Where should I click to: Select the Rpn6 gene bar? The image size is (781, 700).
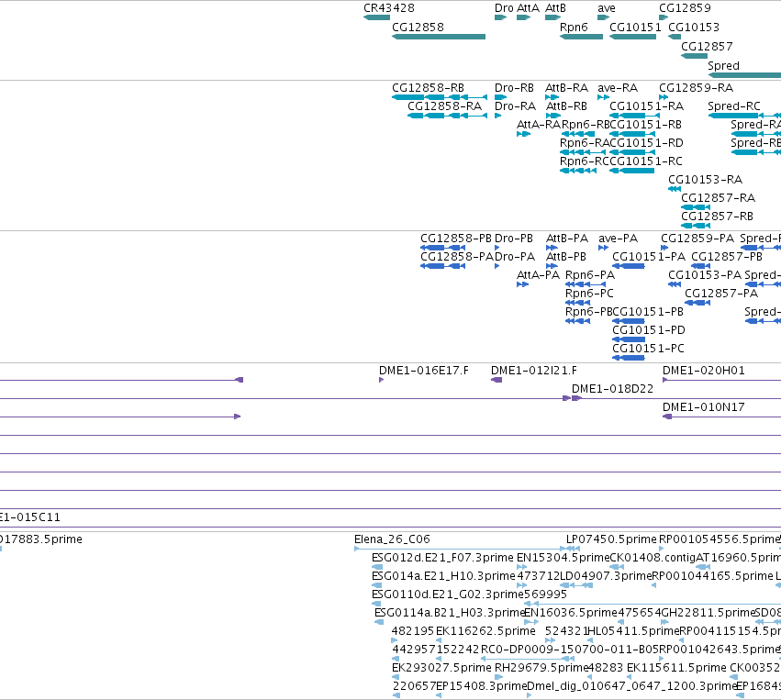coord(581,37)
